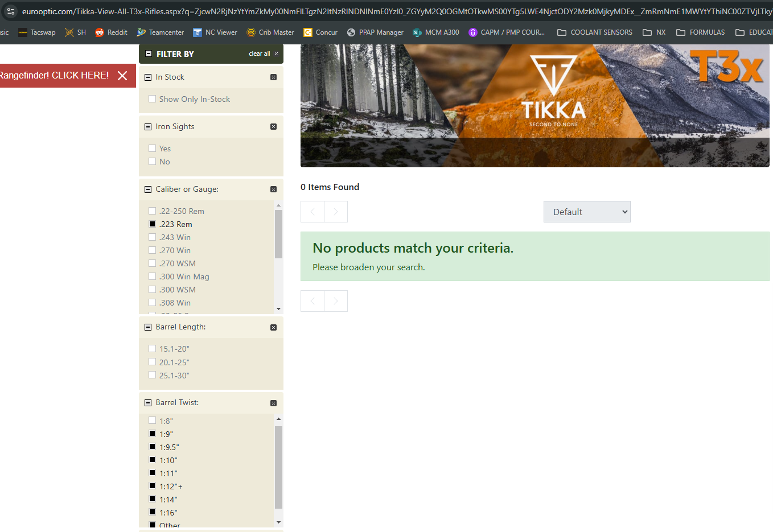The height and width of the screenshot is (532, 773).
Task: Open PPAP Manager bookmark
Action: coord(375,32)
